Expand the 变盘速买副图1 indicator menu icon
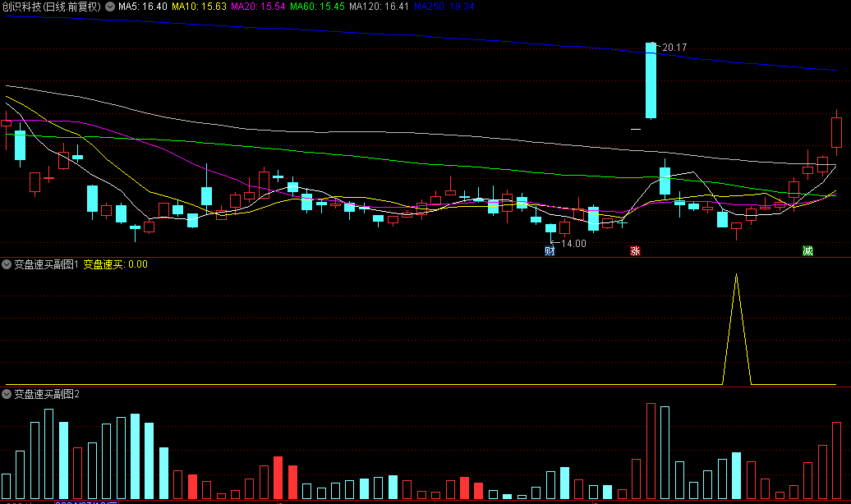 [7, 264]
